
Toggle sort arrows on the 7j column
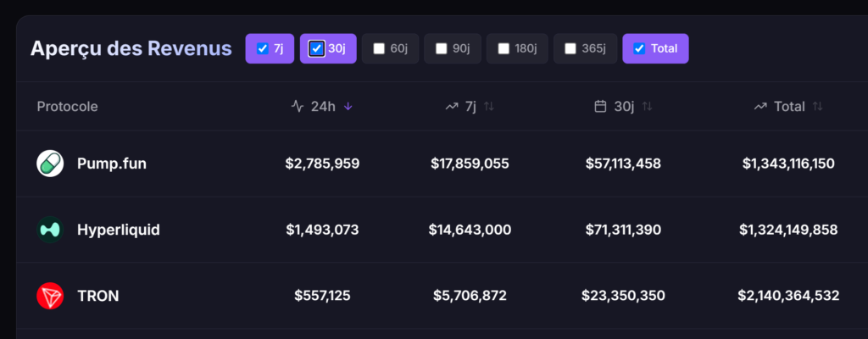(489, 106)
